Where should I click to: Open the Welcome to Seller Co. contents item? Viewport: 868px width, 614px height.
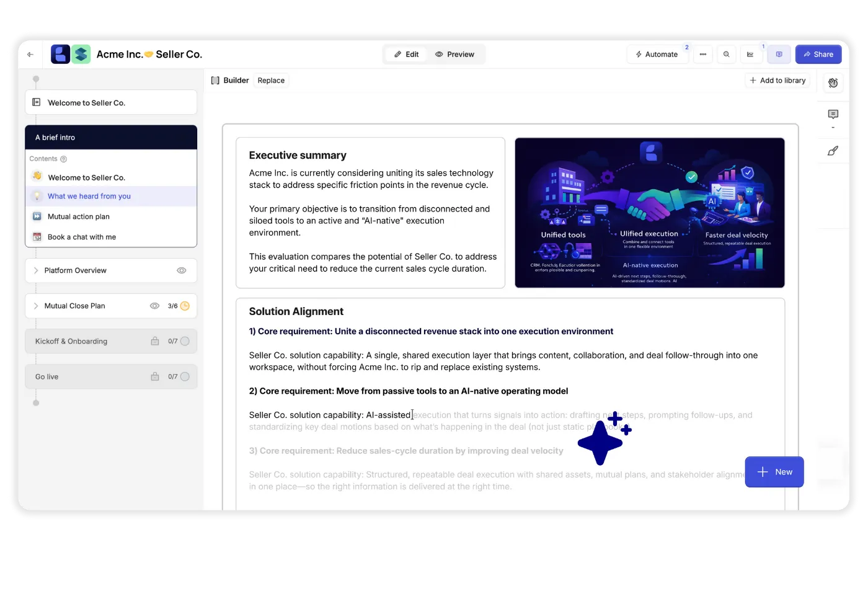(x=111, y=177)
